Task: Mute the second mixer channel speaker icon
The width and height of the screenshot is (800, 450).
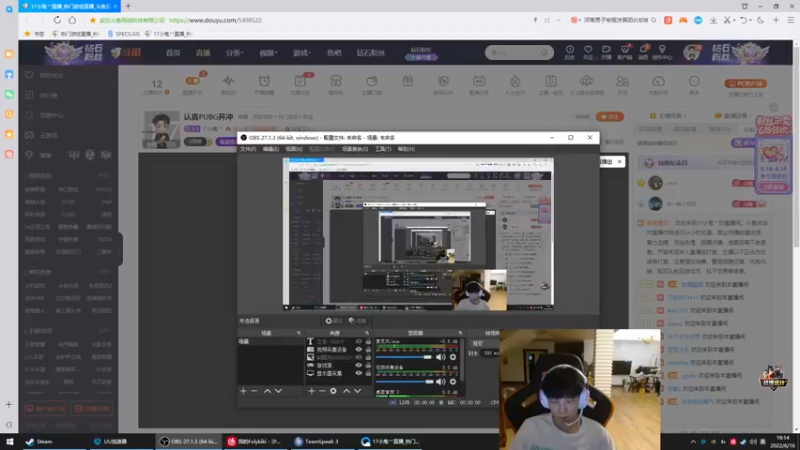Action: point(441,382)
